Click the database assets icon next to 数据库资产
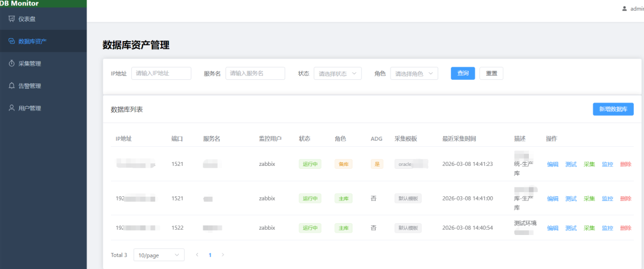Viewport: 644px width, 269px height. coord(11,41)
